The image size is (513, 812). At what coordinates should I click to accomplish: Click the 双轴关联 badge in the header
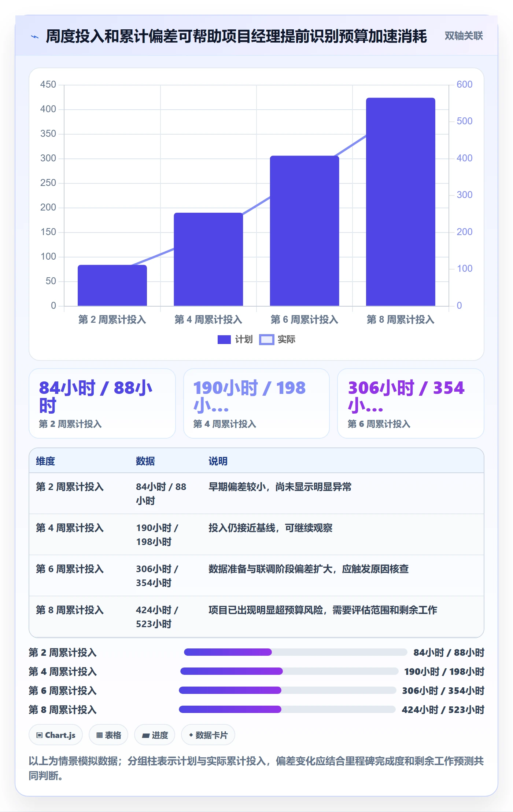coord(464,36)
